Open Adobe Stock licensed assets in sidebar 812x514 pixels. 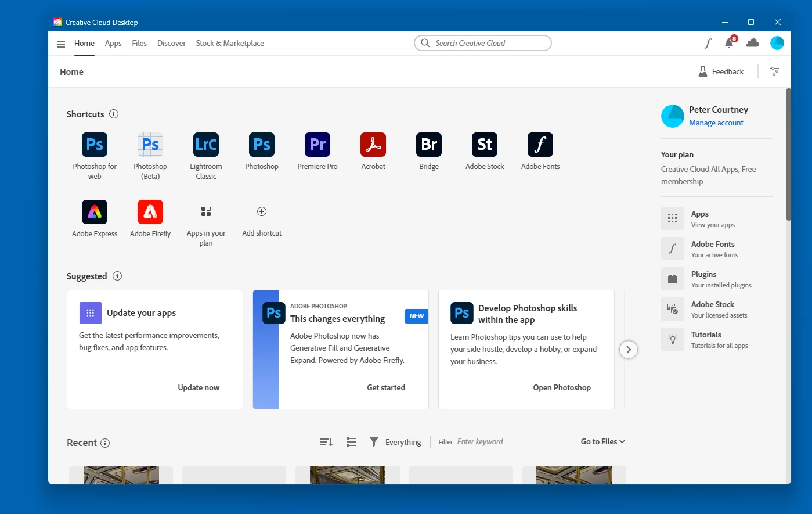[717, 310]
